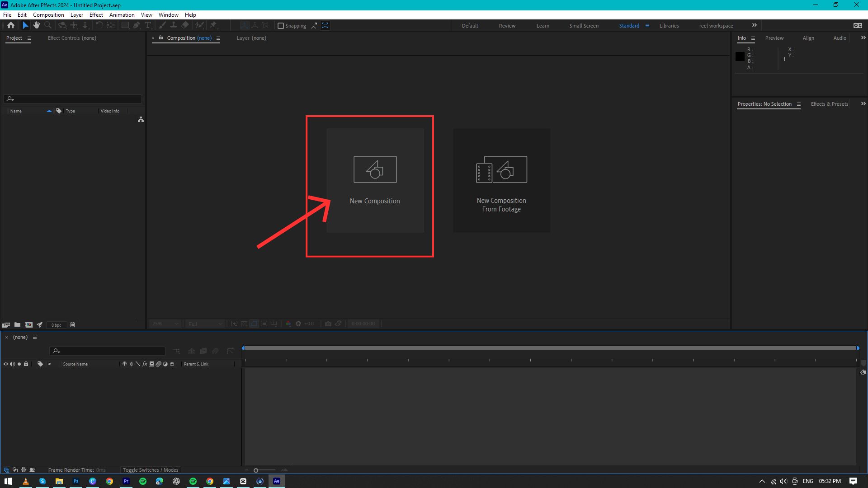Viewport: 868px width, 488px height.
Task: Click the timeline zoom slider handle
Action: pos(256,470)
